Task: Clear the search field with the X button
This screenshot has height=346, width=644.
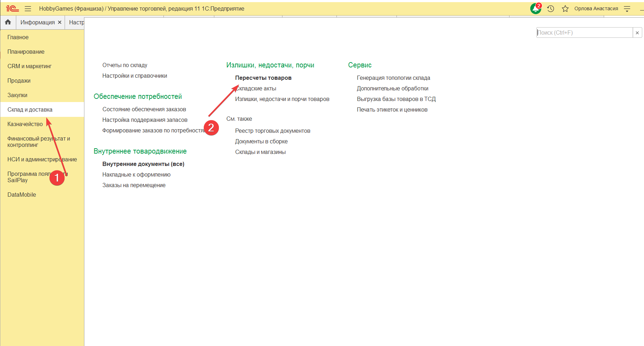Action: [637, 32]
